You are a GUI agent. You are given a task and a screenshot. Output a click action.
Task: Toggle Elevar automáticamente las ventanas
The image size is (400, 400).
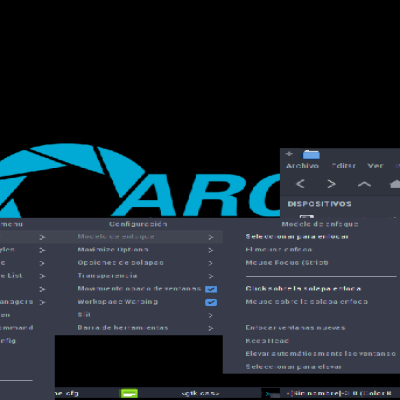click(320, 354)
